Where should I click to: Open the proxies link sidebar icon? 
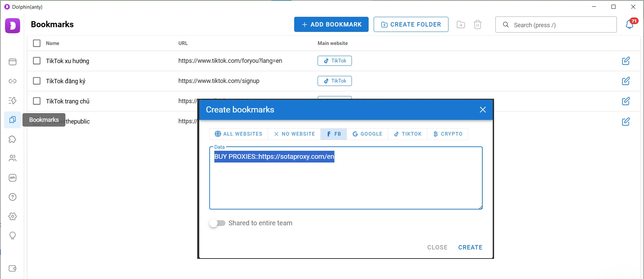click(12, 81)
